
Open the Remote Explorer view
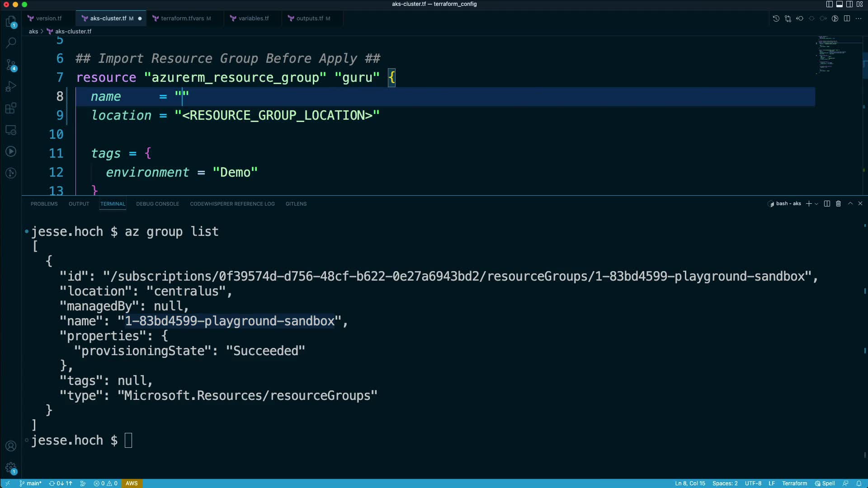pyautogui.click(x=11, y=130)
